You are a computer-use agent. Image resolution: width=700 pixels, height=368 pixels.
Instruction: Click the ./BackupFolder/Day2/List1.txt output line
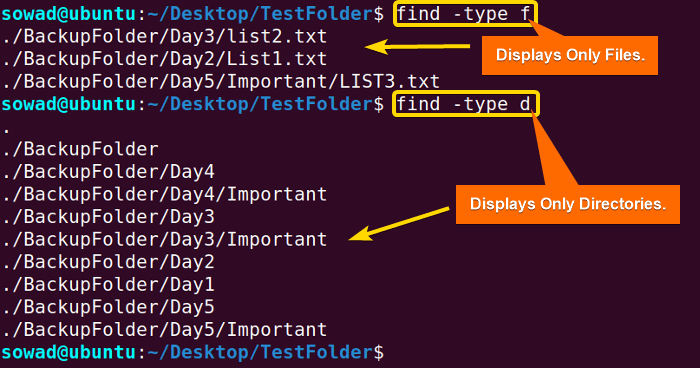point(164,59)
